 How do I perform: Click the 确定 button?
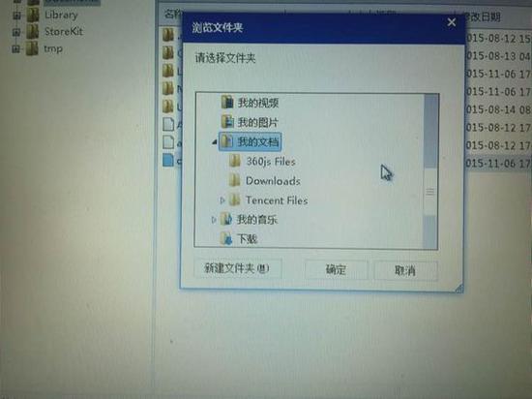pos(336,270)
